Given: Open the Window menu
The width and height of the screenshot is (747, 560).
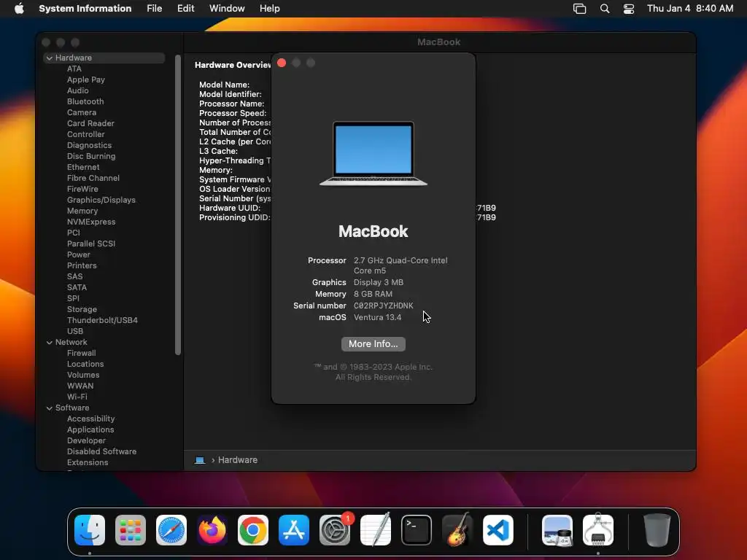Looking at the screenshot, I should click(x=227, y=8).
